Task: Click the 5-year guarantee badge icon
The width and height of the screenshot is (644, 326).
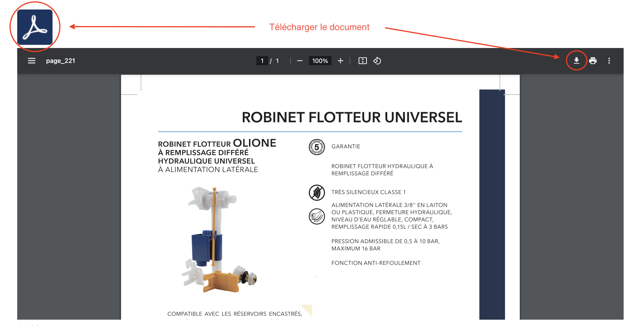Action: pos(317,147)
